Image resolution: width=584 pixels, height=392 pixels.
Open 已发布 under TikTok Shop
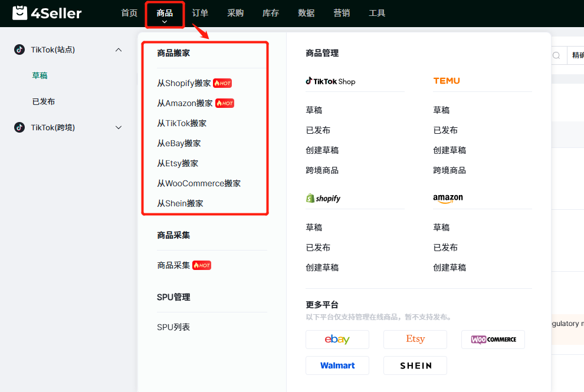pos(318,130)
